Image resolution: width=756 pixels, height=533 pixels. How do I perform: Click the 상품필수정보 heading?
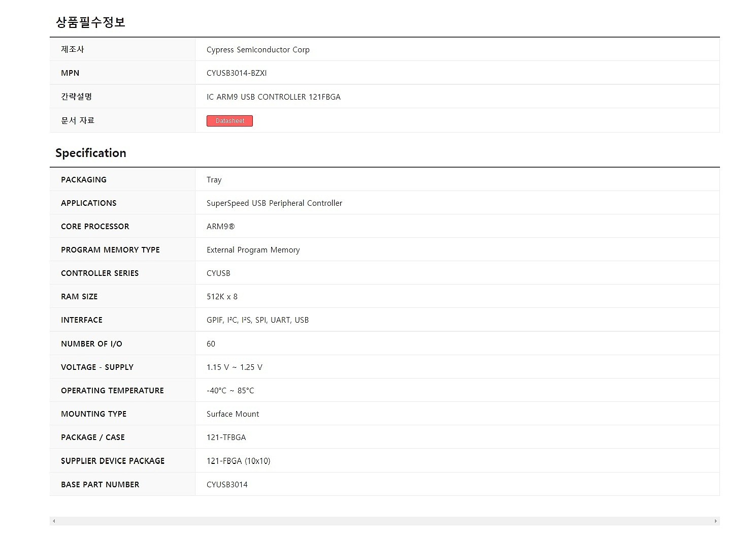[90, 22]
